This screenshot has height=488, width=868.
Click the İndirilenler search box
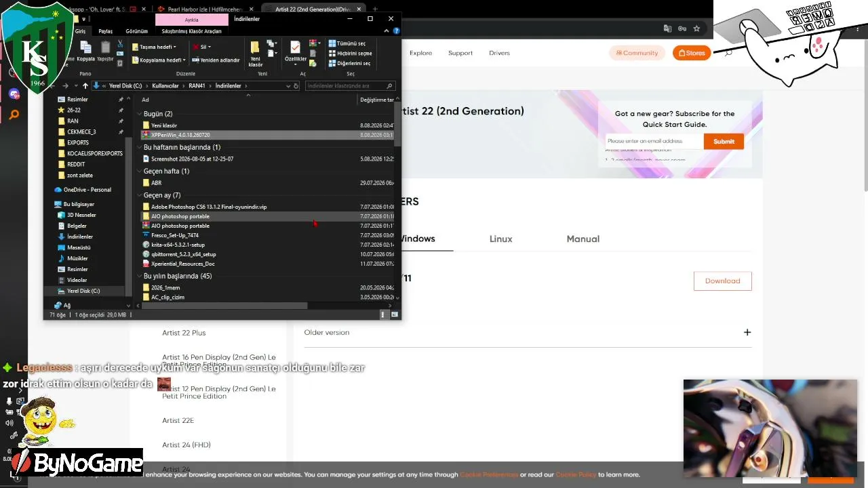(349, 86)
